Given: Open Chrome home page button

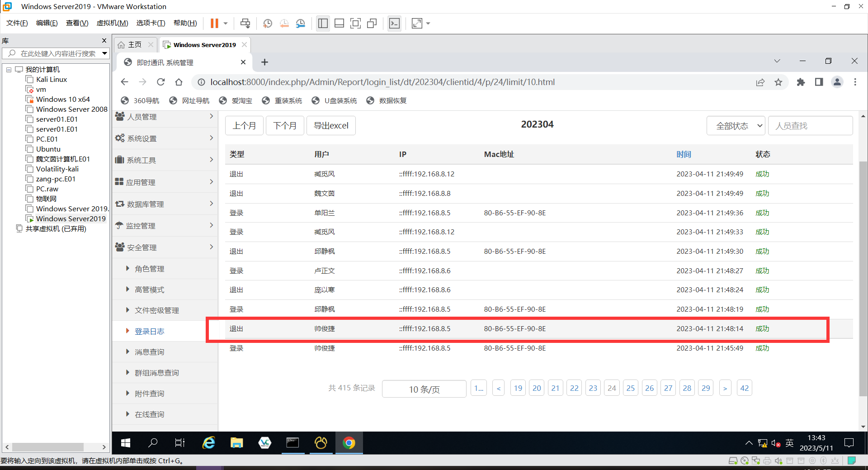Looking at the screenshot, I should pos(179,82).
